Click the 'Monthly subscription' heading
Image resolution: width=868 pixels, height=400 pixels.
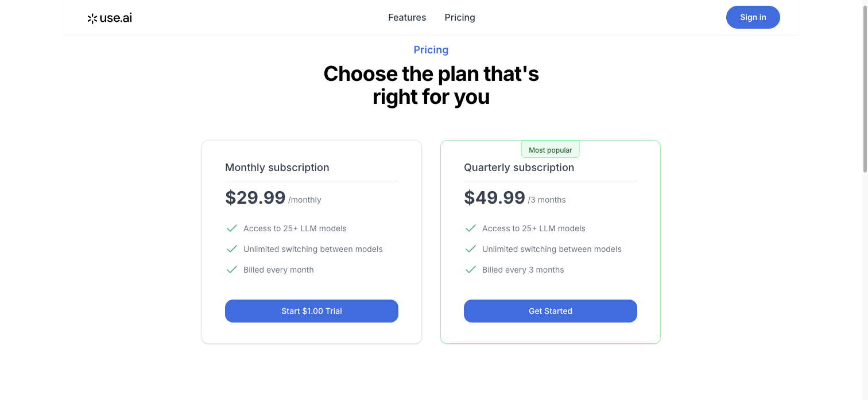point(277,168)
